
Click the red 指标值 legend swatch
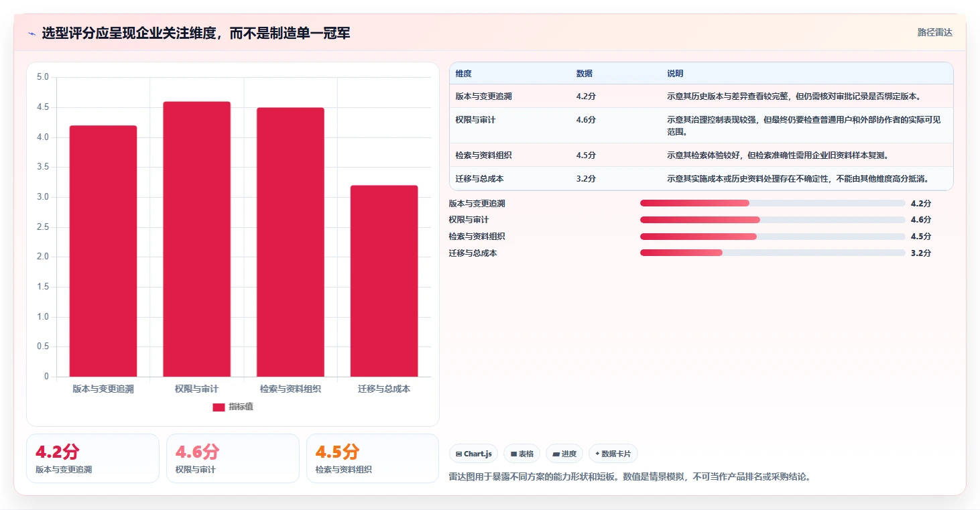pos(219,407)
